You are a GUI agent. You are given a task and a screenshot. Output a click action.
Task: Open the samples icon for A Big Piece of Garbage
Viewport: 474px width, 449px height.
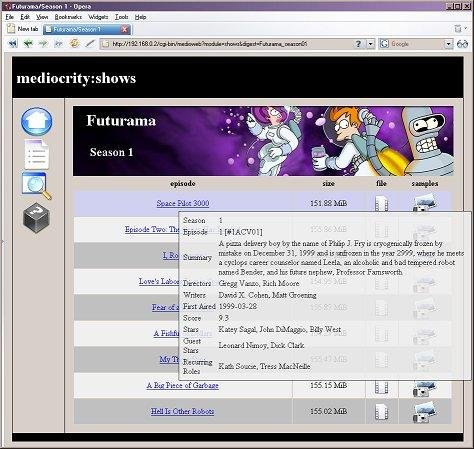tap(424, 388)
